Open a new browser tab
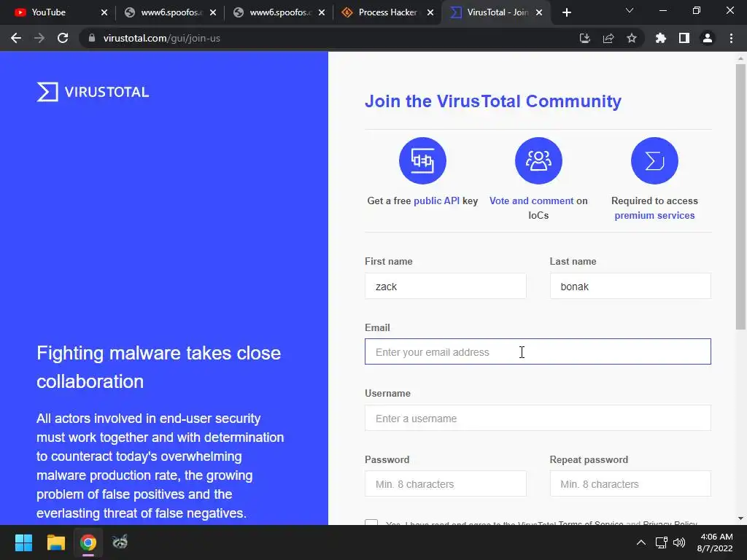The height and width of the screenshot is (560, 747). 566,12
